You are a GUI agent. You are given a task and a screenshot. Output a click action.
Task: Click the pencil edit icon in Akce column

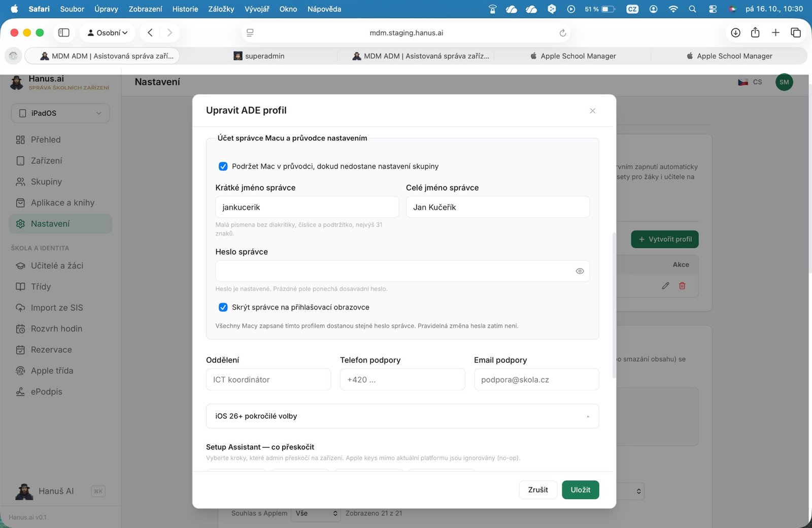click(665, 286)
